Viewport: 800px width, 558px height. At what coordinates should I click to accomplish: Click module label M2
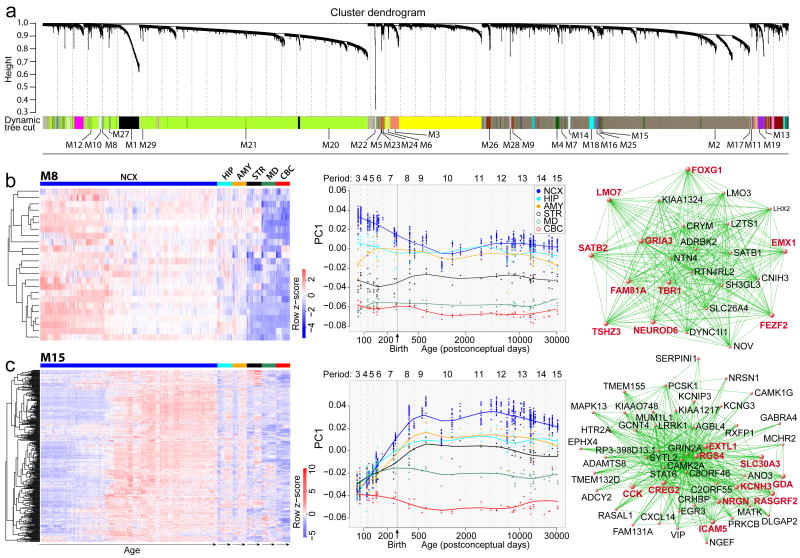coord(714,145)
